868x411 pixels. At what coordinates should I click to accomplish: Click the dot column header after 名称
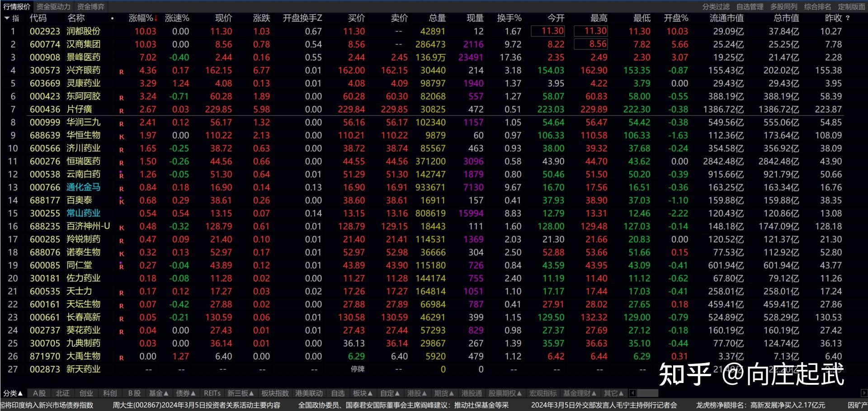(112, 19)
